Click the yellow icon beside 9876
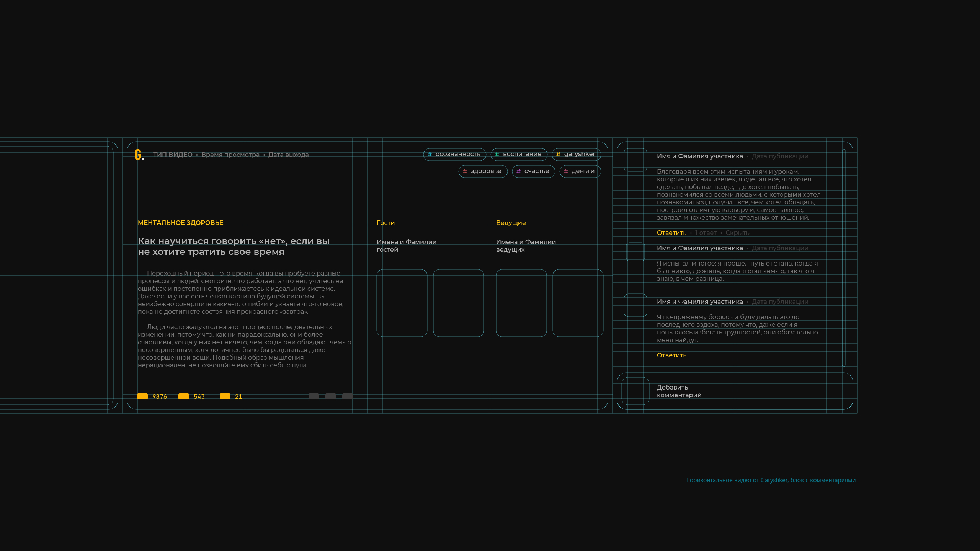The width and height of the screenshot is (980, 551). pyautogui.click(x=142, y=396)
